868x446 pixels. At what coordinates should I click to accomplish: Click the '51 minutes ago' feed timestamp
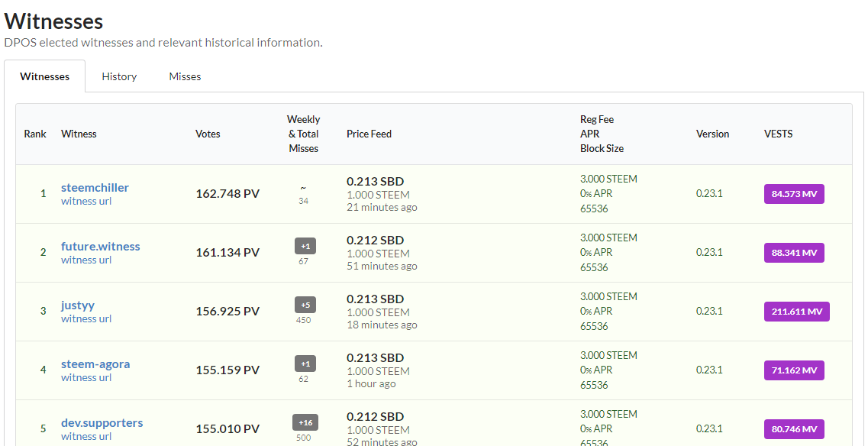pyautogui.click(x=382, y=266)
